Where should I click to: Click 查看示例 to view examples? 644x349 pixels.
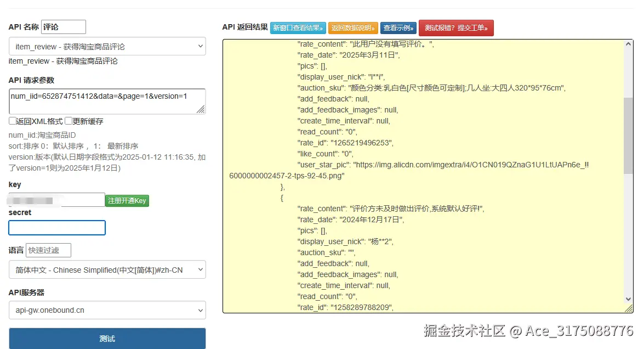click(398, 27)
